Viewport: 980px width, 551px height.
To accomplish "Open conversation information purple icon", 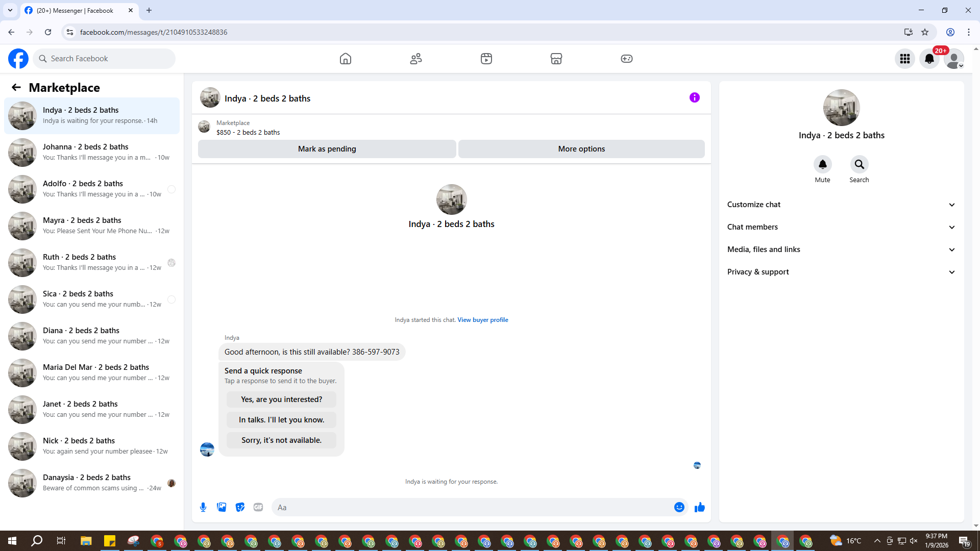I will point(694,97).
